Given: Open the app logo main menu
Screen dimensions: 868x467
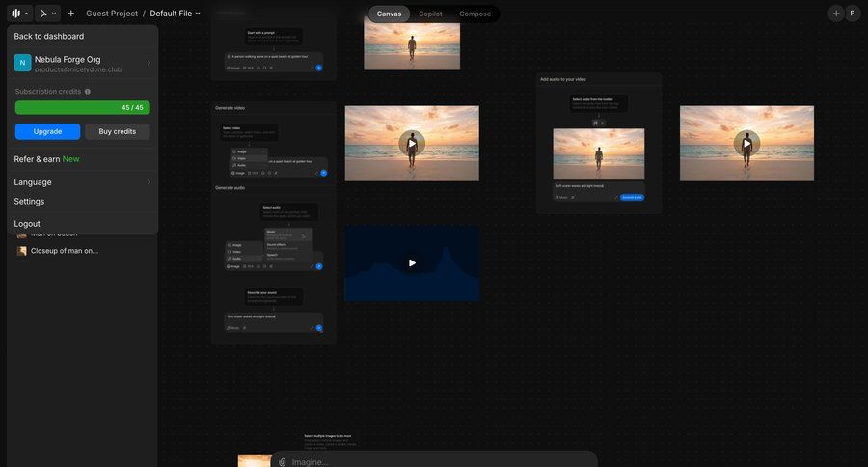Looking at the screenshot, I should [x=20, y=14].
